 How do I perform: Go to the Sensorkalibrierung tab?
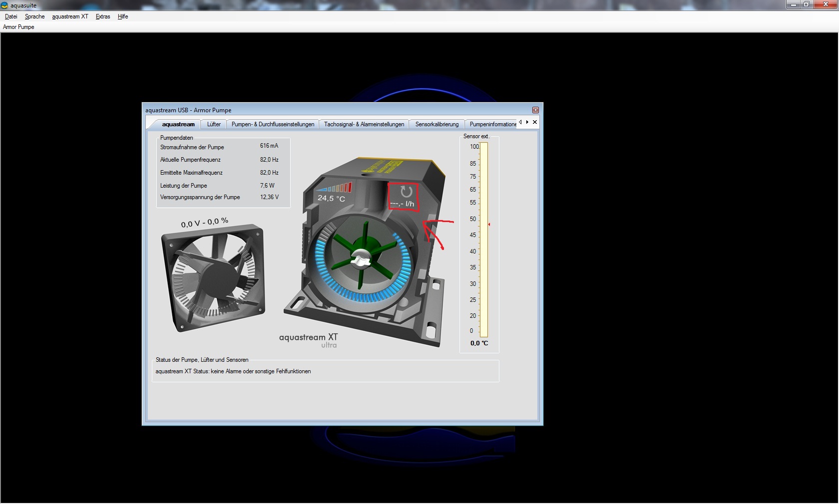pyautogui.click(x=436, y=124)
